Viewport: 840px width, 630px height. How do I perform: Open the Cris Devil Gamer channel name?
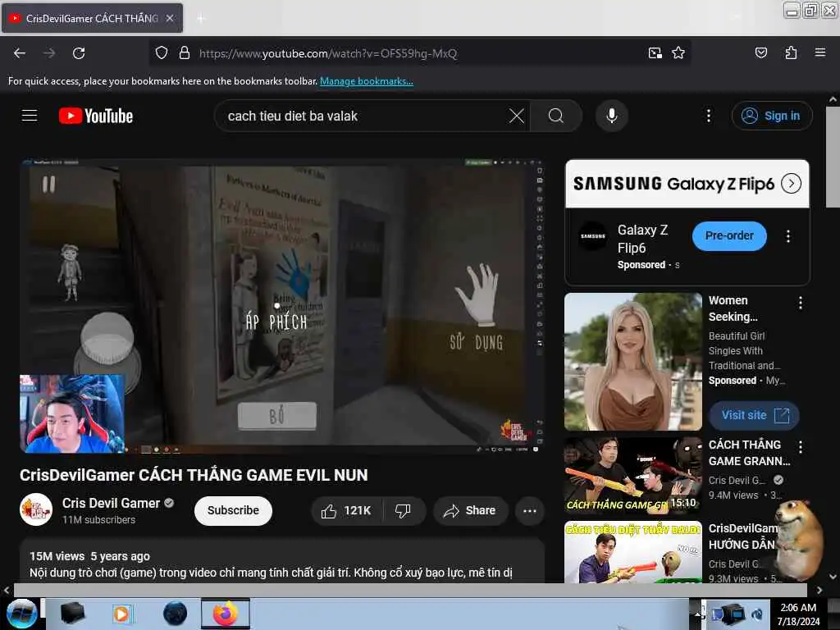pos(111,503)
